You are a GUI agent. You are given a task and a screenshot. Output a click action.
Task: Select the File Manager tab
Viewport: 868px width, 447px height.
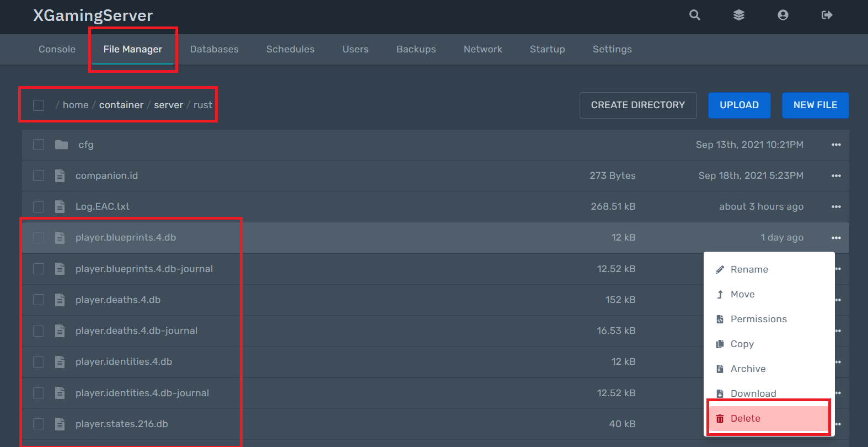point(133,49)
